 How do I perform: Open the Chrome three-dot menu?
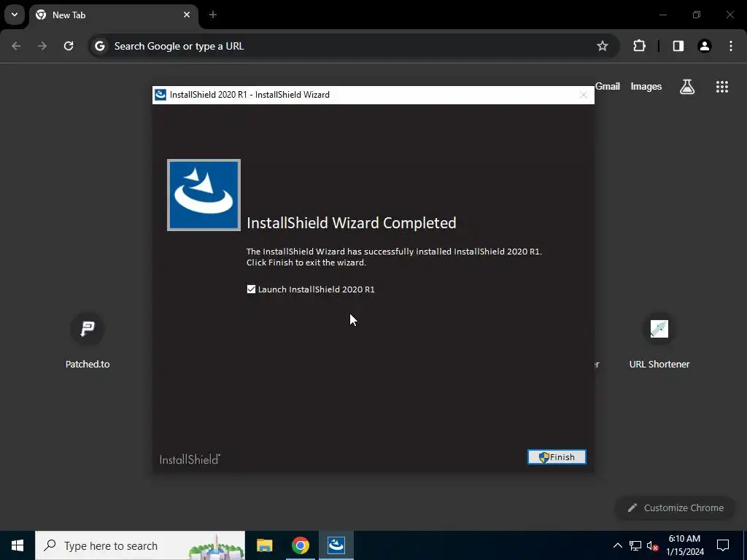click(x=731, y=46)
